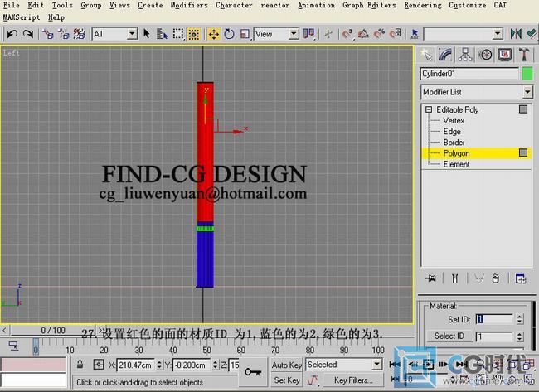This screenshot has height=392, width=539.
Task: Select Border sub-object level
Action: coord(454,143)
